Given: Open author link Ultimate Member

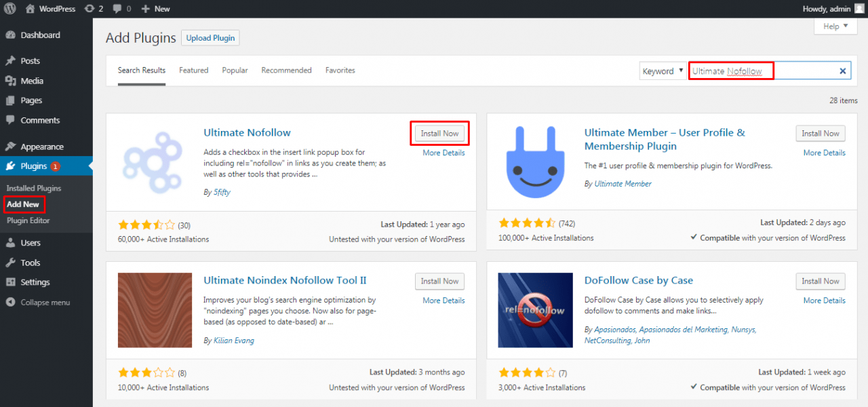Looking at the screenshot, I should (623, 184).
